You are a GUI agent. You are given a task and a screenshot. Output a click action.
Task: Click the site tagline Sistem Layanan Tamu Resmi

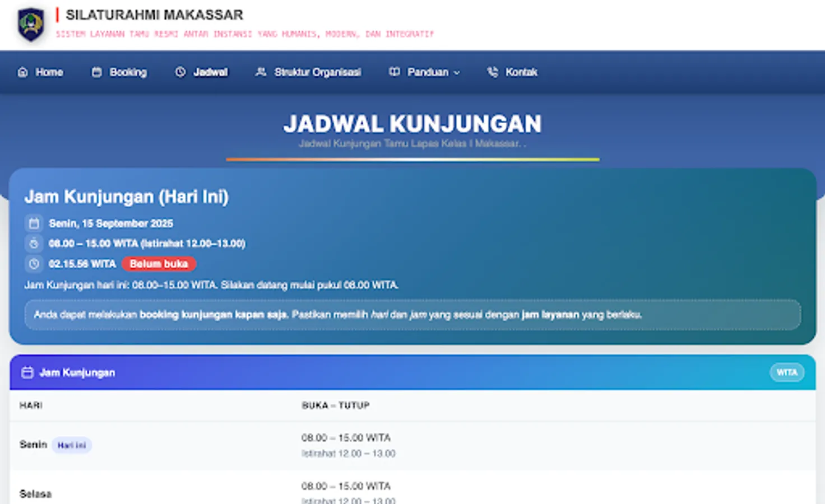coord(245,34)
